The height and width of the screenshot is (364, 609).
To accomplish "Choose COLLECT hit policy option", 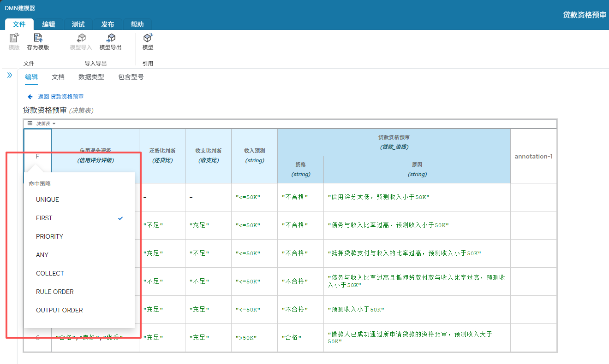I will [50, 273].
